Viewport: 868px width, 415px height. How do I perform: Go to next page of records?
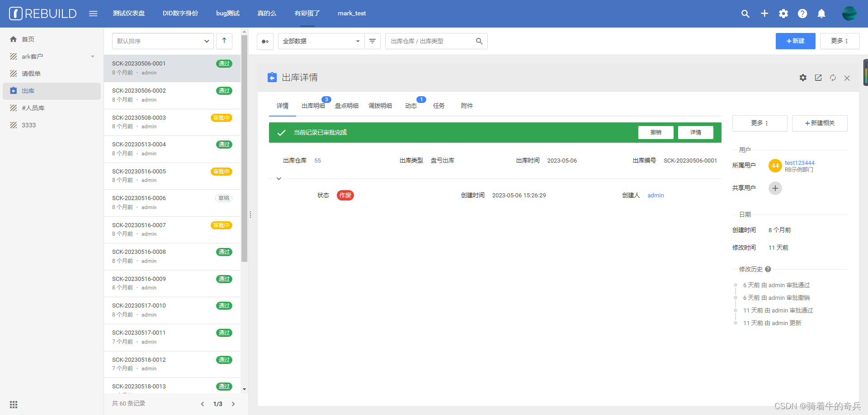coord(233,404)
